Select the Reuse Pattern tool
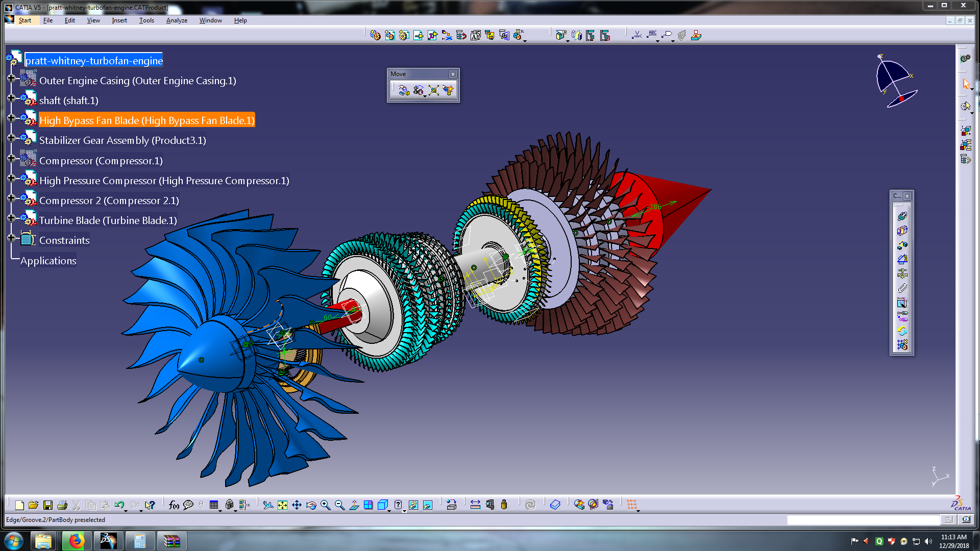The width and height of the screenshot is (980, 551). click(902, 345)
